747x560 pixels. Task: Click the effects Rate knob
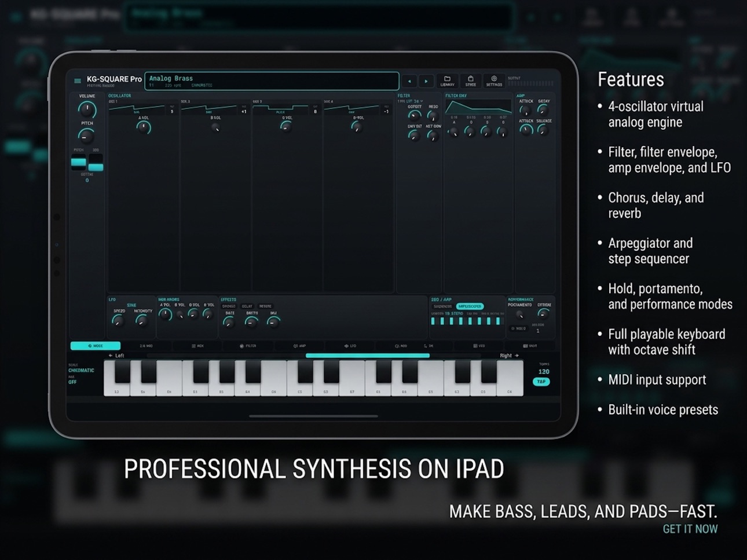(x=229, y=321)
